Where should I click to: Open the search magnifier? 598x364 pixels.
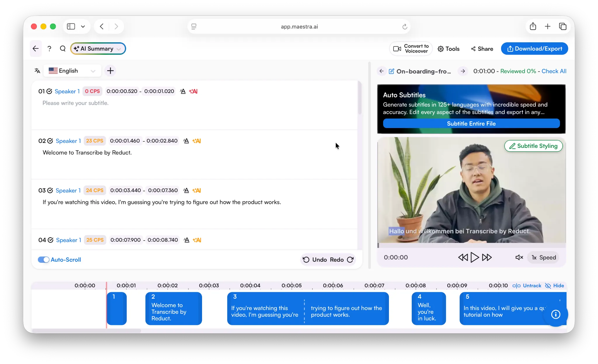coord(62,49)
